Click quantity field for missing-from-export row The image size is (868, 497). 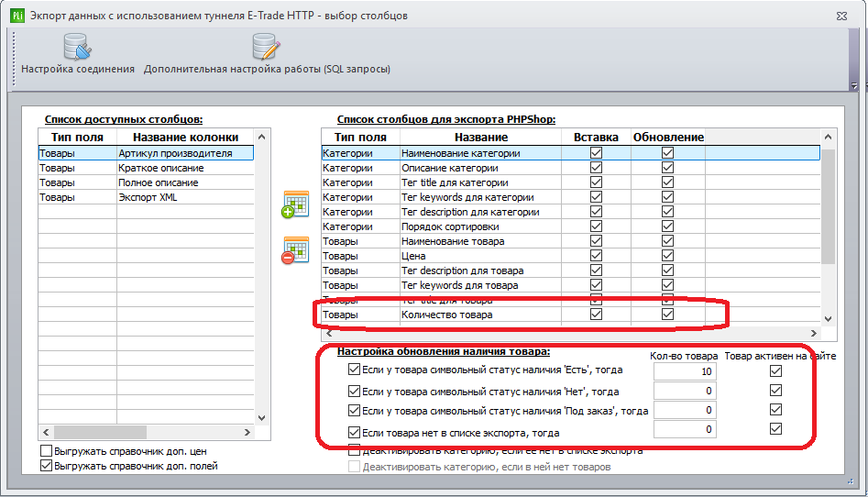pos(685,429)
